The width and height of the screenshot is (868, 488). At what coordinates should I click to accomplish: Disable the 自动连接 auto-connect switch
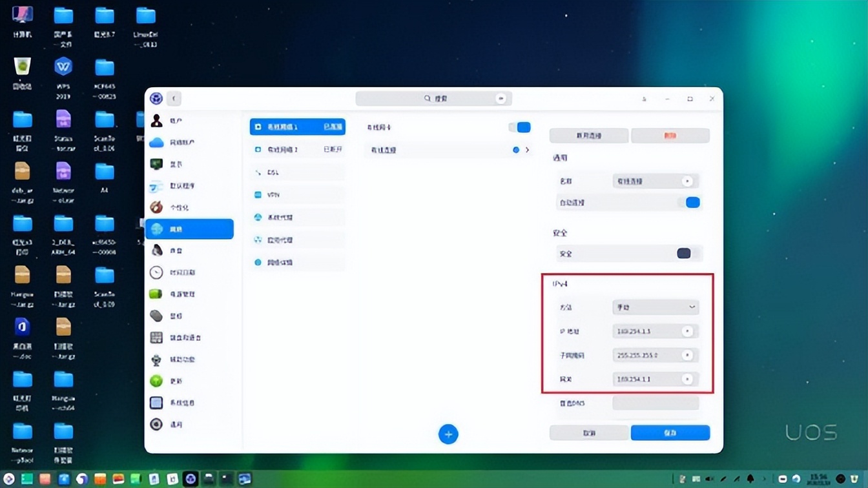pyautogui.click(x=692, y=202)
